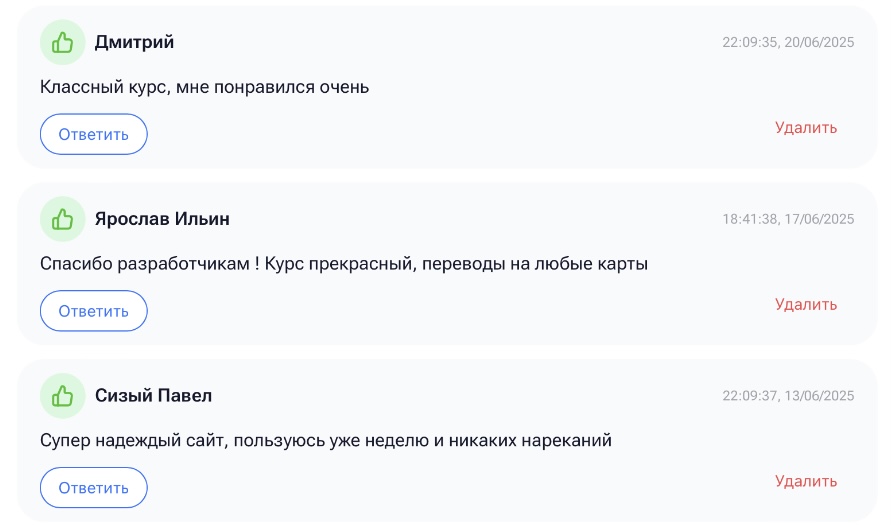Click review text starting "Спасибо разработчикам"
The height and width of the screenshot is (525, 891).
[x=344, y=264]
